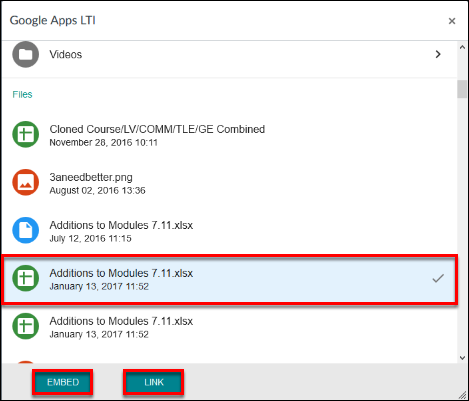Click the blue document icon dated July 12

tap(26, 230)
